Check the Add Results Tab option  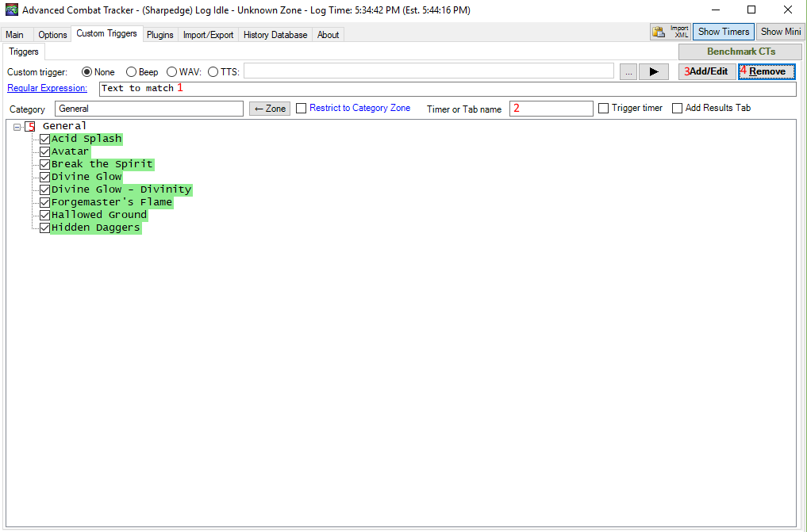[678, 108]
